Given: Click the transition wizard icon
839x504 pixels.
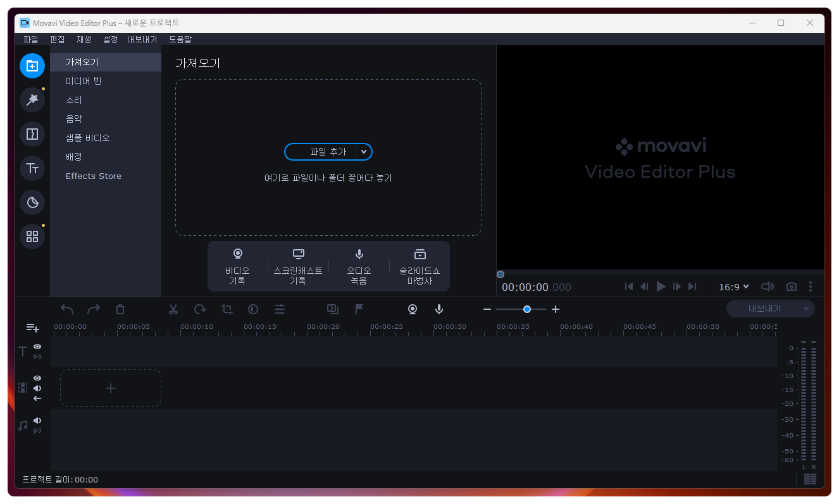Looking at the screenshot, I should (x=332, y=309).
